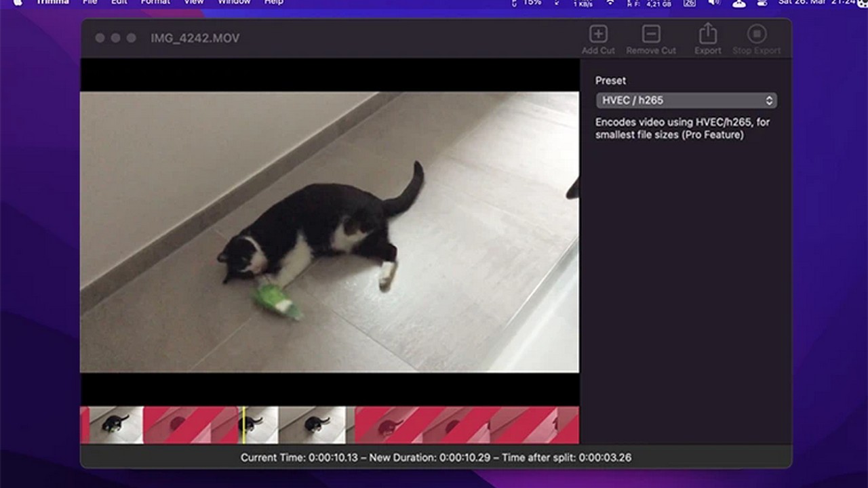Open the Help menu

273,3
